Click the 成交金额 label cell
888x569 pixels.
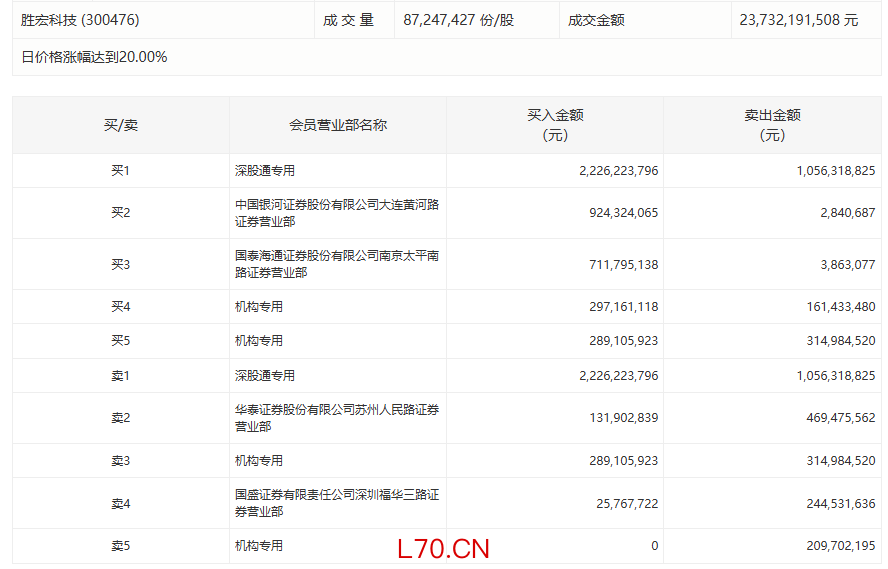tap(596, 20)
